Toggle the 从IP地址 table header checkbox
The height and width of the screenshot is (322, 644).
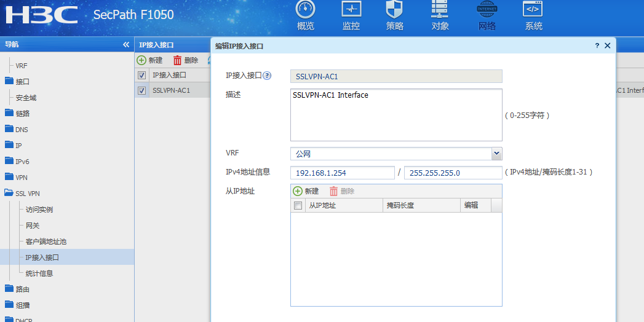pos(298,205)
